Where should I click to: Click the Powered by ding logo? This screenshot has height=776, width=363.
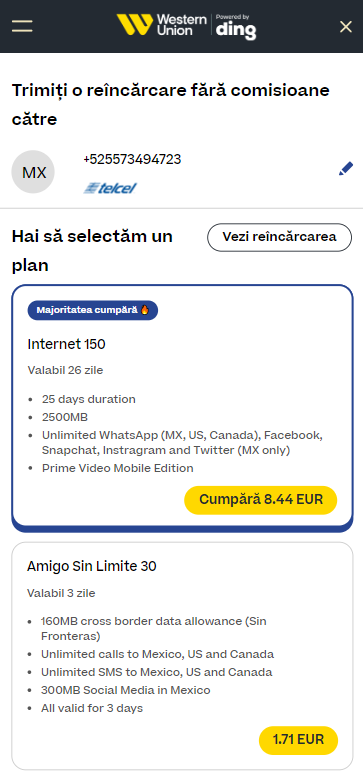pos(236,27)
